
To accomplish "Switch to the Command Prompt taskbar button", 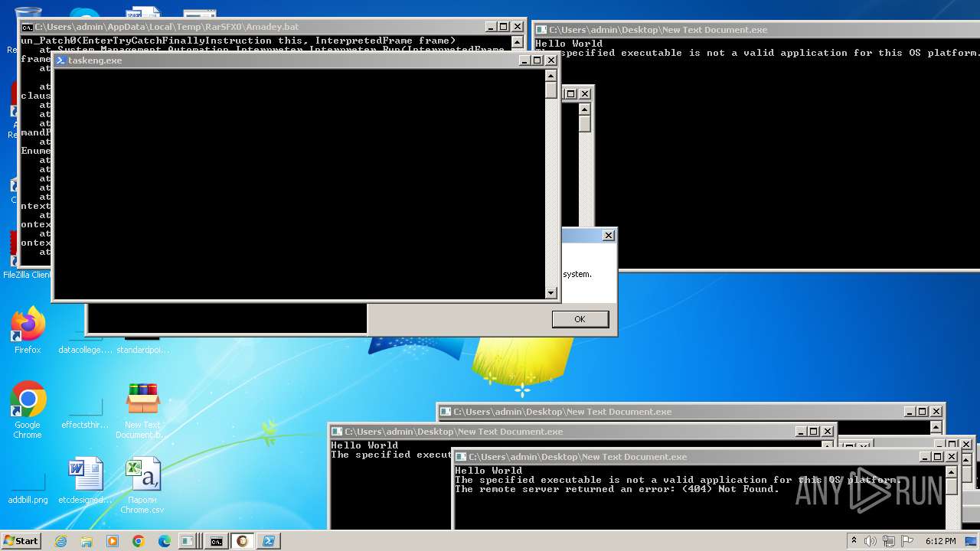I will pyautogui.click(x=217, y=541).
